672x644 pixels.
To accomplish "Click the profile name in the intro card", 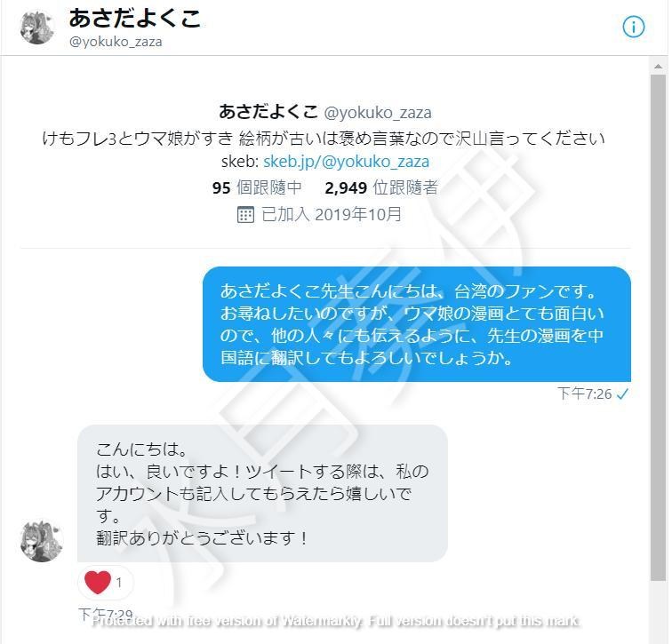I will tap(268, 112).
